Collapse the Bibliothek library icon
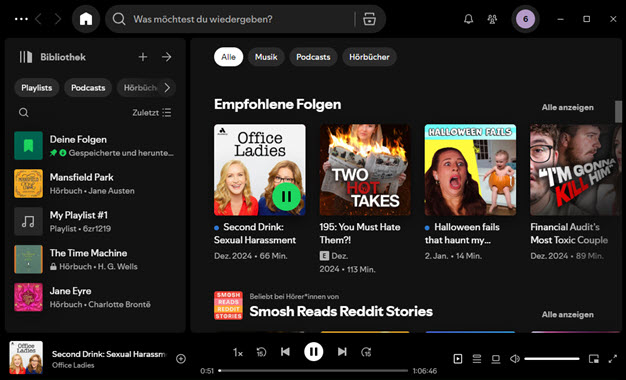Image resolution: width=626 pixels, height=380 pixels. tap(26, 57)
